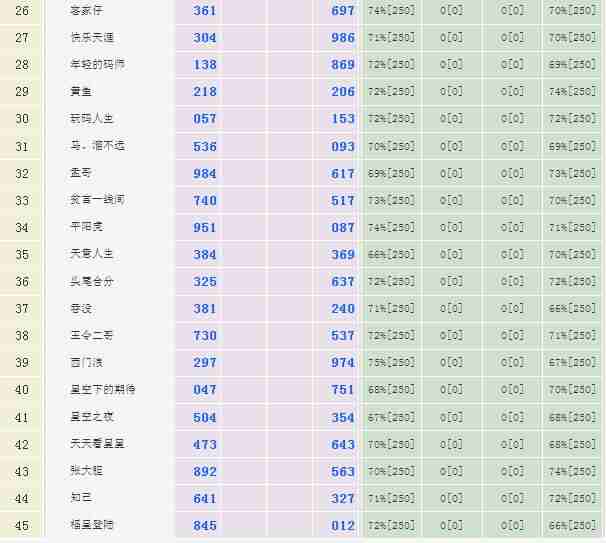Open the 641 value in row 44
The image size is (606, 543).
[205, 498]
